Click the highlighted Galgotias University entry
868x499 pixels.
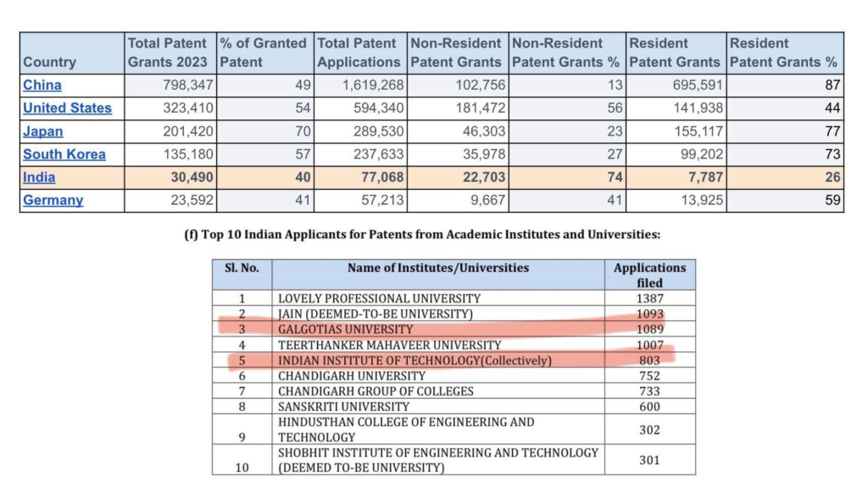point(345,329)
